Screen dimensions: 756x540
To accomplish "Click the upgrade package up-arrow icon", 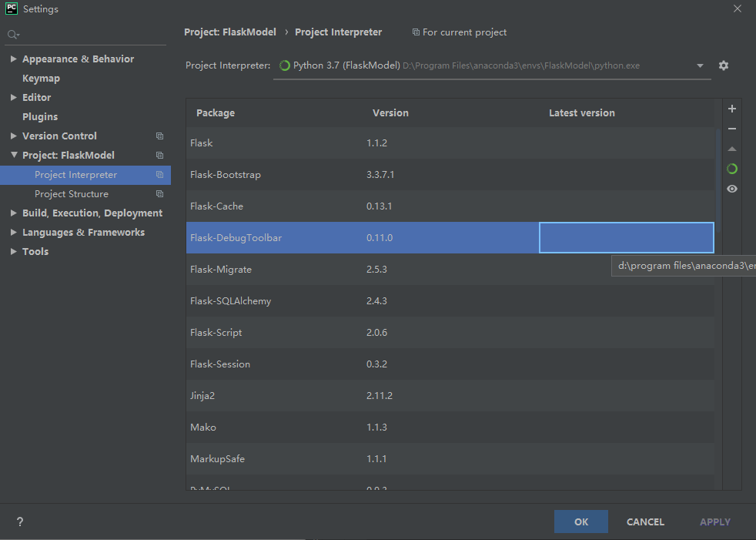I will tap(732, 149).
